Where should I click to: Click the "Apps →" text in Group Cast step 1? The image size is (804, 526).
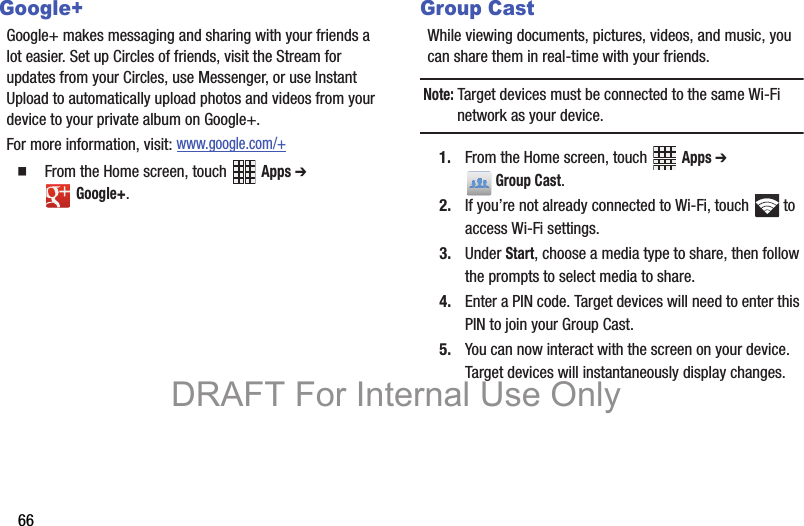tap(704, 157)
